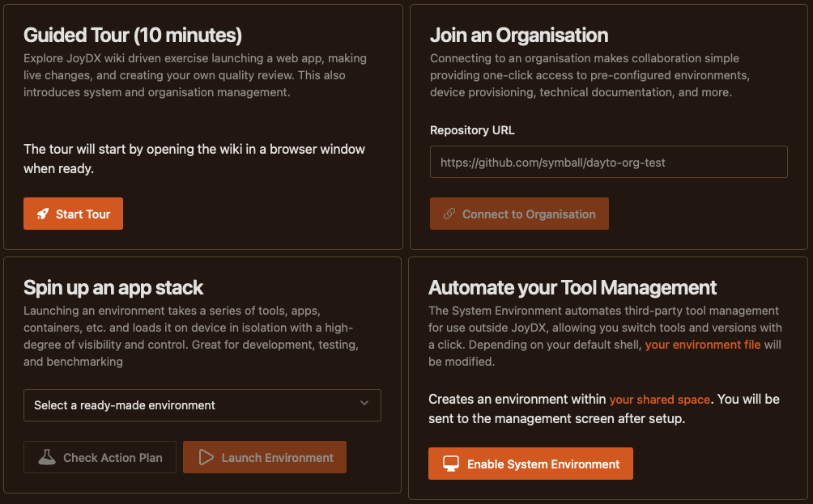
Task: Click the flask icon on Check Action Plan
Action: pos(47,458)
